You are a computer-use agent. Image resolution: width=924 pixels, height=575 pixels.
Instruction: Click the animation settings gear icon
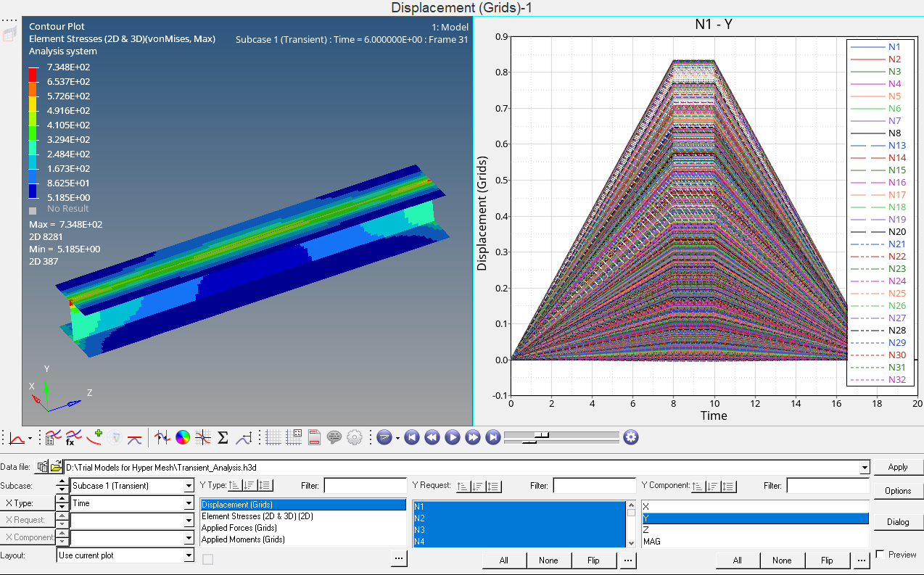631,437
